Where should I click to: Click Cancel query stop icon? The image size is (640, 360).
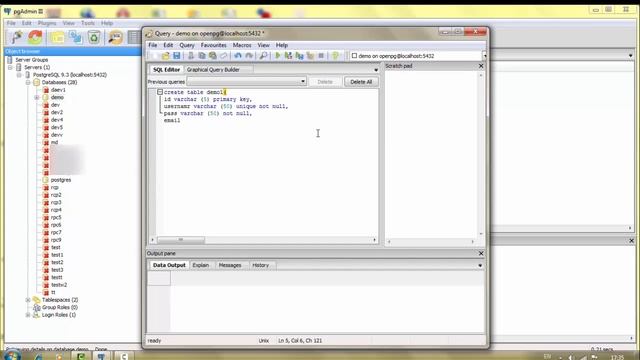[321, 56]
